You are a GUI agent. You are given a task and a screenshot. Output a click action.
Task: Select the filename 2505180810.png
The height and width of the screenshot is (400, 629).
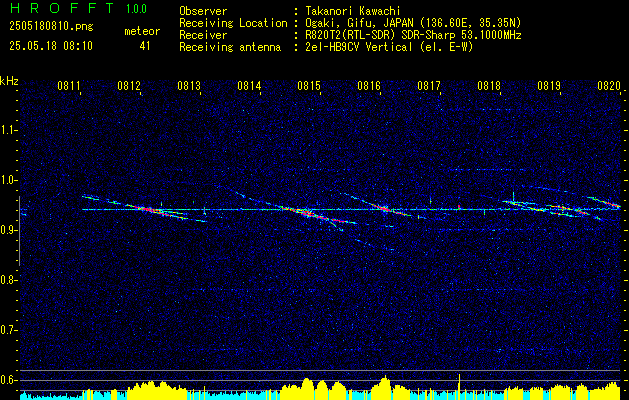[51, 27]
